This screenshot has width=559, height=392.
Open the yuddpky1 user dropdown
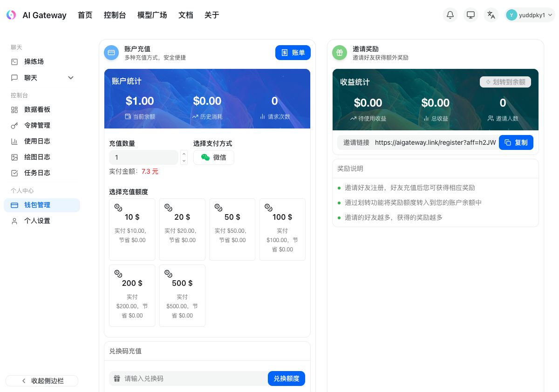tap(530, 15)
